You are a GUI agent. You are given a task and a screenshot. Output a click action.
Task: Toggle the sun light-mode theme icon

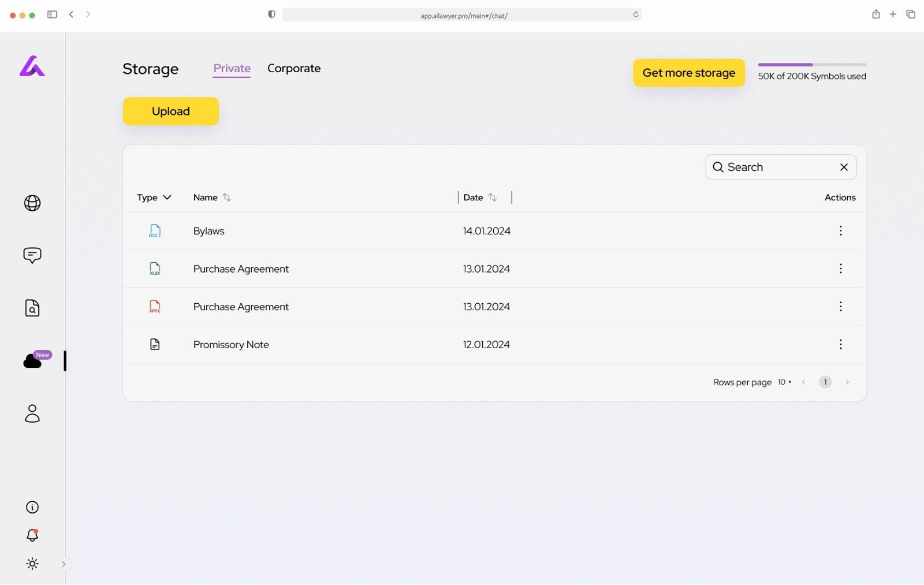pos(32,564)
